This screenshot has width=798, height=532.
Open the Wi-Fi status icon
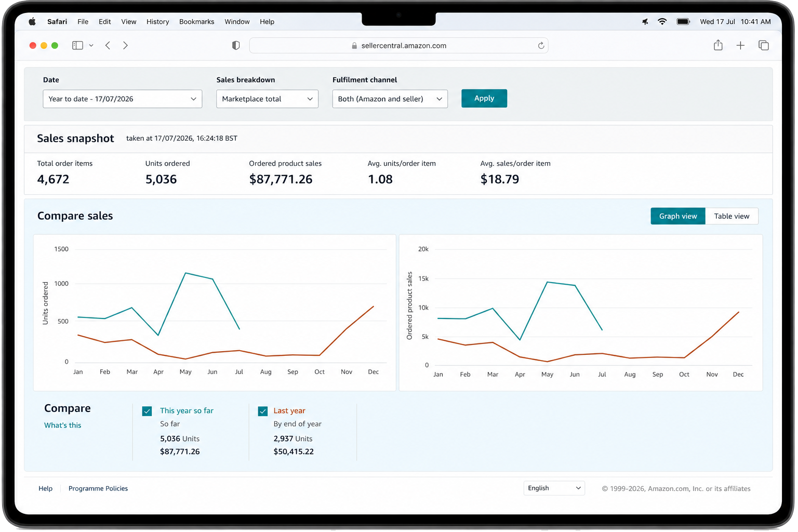(662, 22)
